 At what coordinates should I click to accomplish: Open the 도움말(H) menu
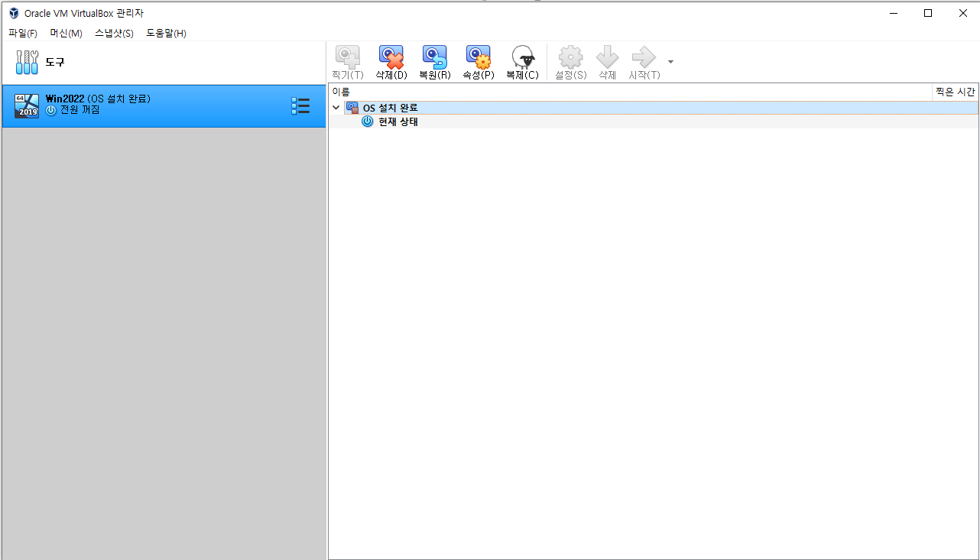[166, 34]
